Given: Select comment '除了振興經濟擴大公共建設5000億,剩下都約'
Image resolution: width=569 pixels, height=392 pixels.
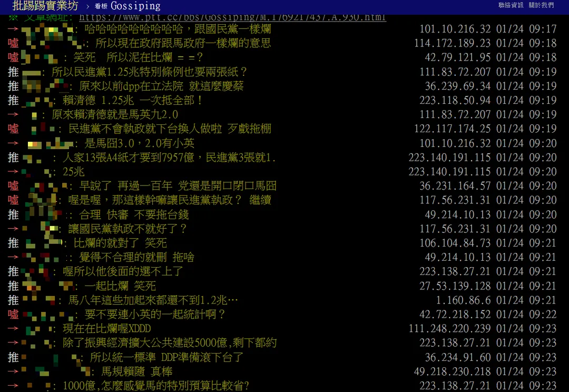Looking at the screenshot, I should (x=170, y=343).
